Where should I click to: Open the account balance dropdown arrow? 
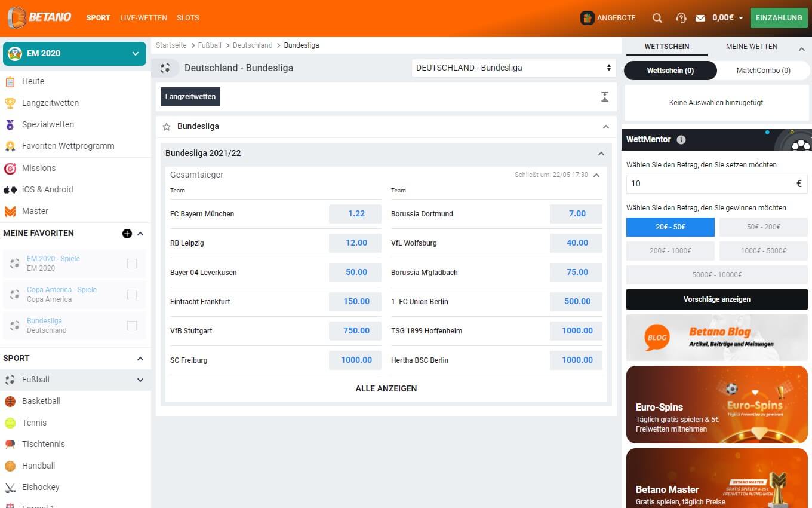tap(741, 18)
